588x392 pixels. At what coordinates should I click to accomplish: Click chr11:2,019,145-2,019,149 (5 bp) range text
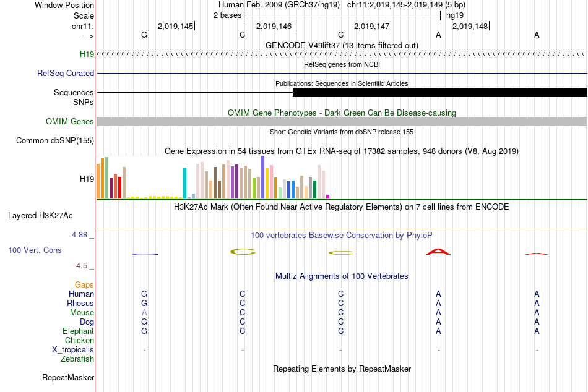click(x=406, y=5)
